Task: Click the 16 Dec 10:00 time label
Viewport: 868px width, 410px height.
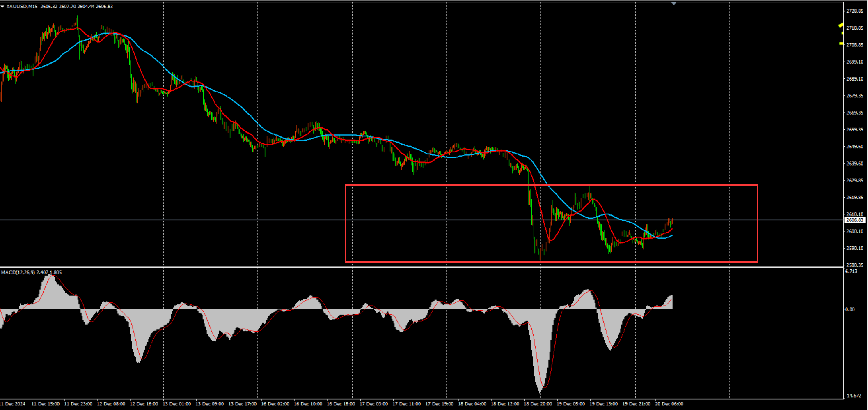Action: pos(308,404)
